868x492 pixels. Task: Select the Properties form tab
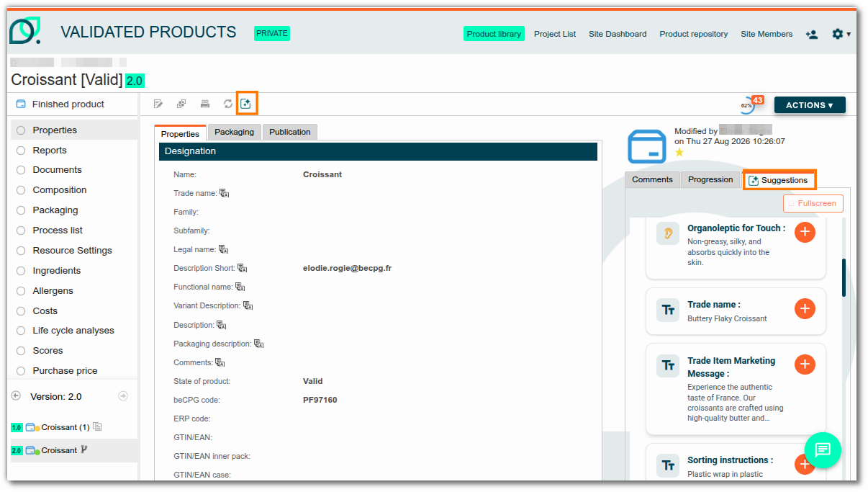(x=180, y=133)
